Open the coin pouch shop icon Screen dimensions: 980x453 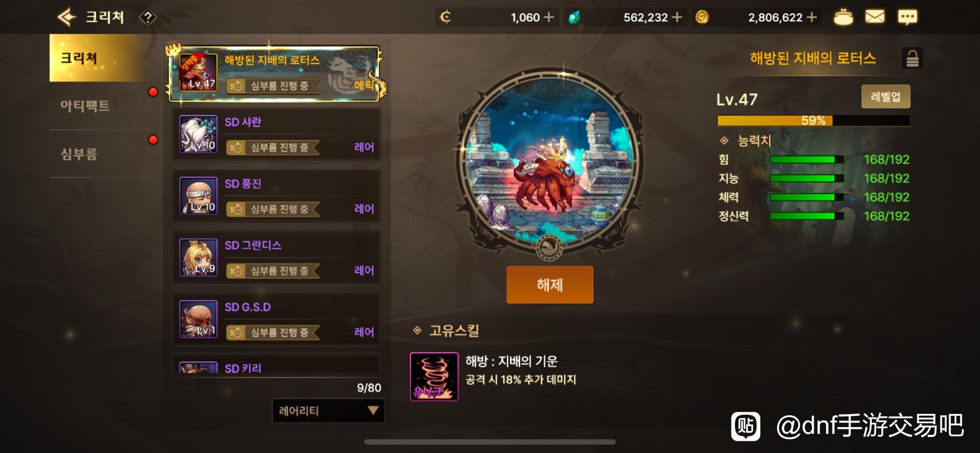pyautogui.click(x=843, y=17)
